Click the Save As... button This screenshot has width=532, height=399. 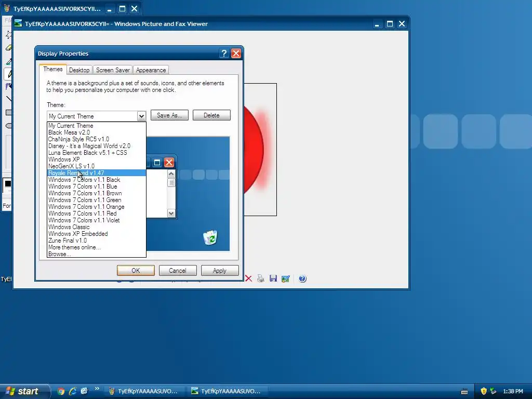169,115
